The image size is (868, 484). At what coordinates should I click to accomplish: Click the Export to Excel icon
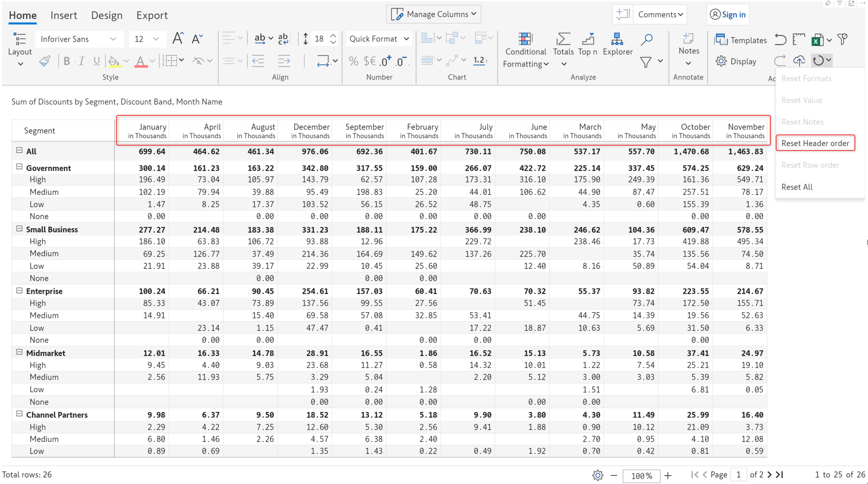(817, 40)
